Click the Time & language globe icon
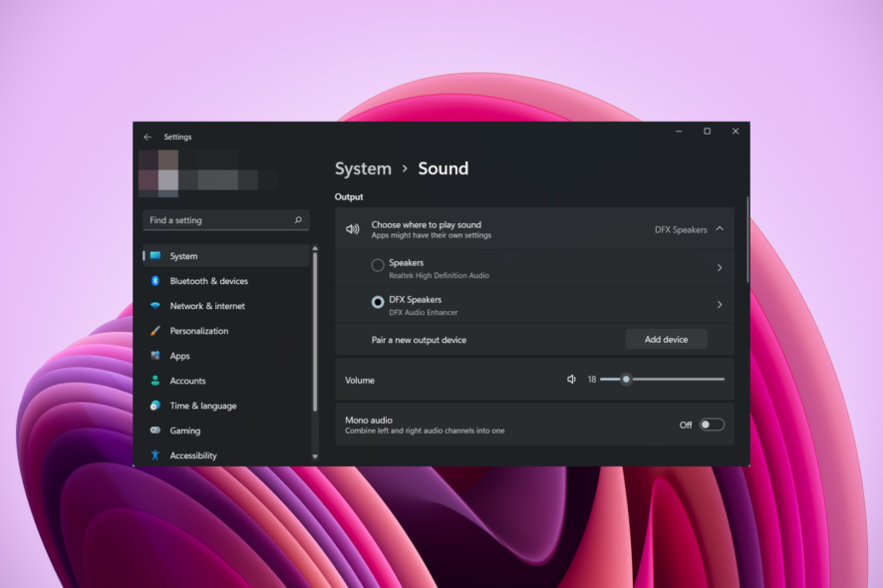Image resolution: width=883 pixels, height=588 pixels. point(155,406)
